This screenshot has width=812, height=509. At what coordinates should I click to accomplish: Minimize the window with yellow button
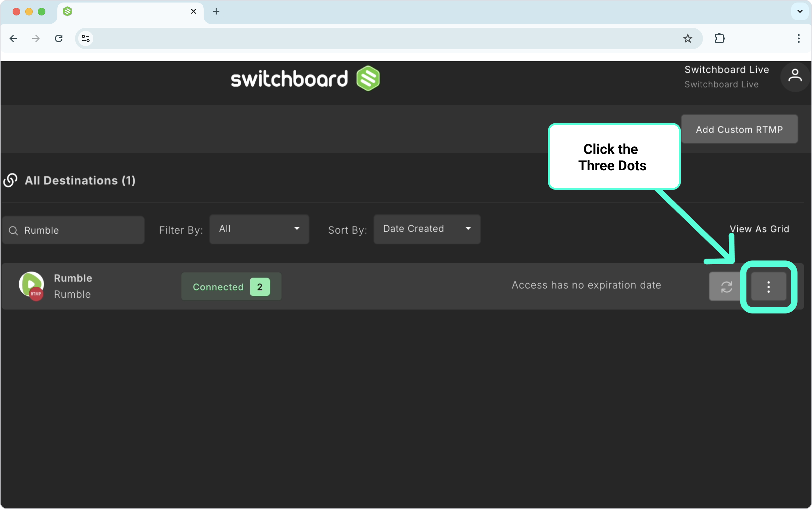[29, 12]
